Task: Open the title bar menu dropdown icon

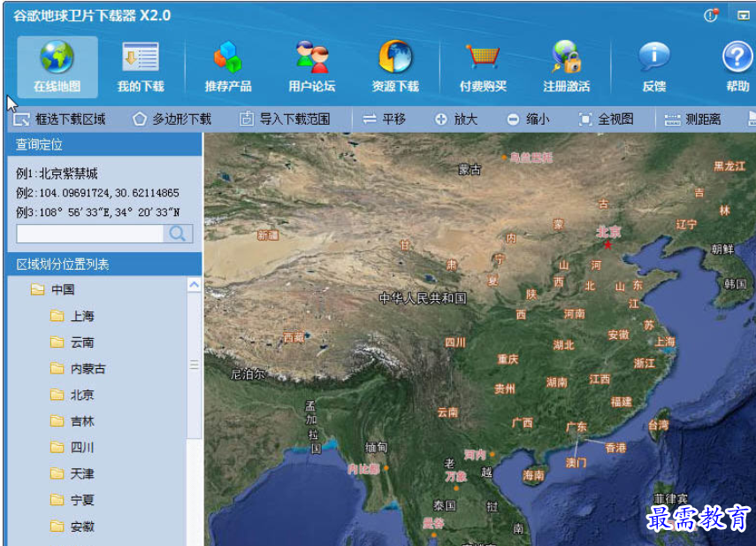Action: click(743, 15)
